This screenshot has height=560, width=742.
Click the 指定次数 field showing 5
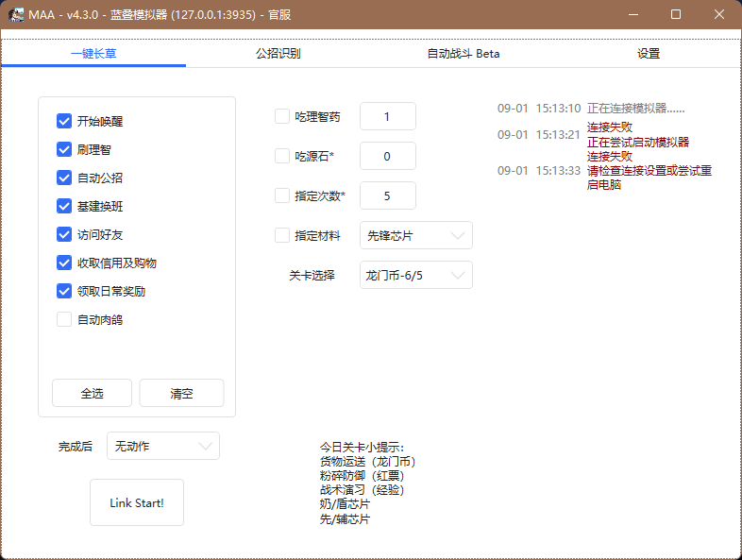pos(388,196)
